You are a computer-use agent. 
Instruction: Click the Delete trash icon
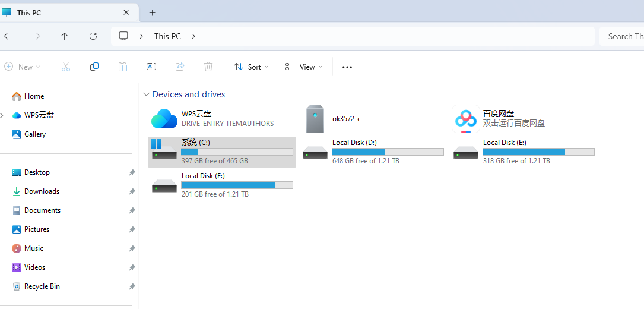click(x=208, y=67)
